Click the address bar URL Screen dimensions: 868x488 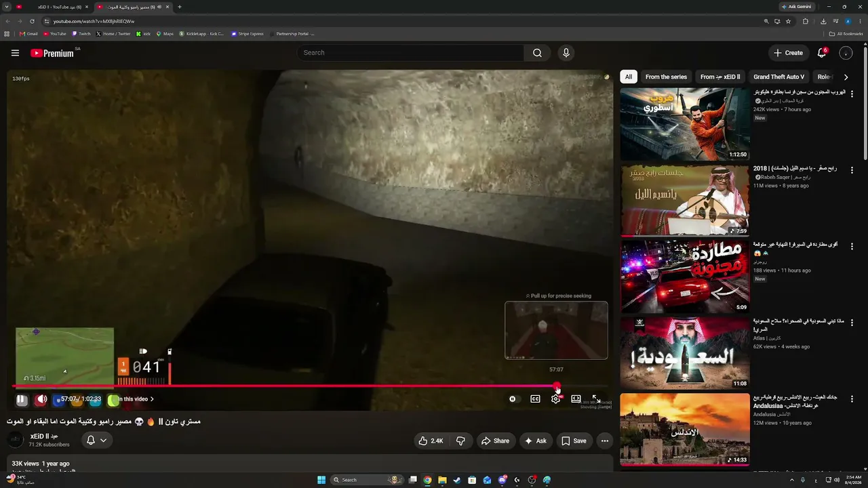[94, 21]
